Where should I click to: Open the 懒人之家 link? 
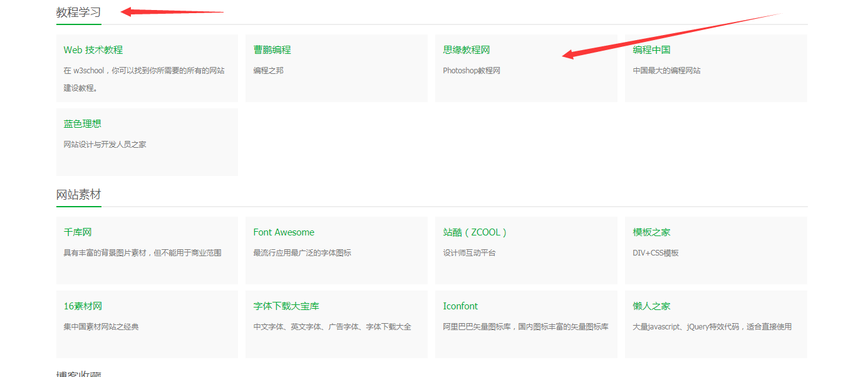pos(651,306)
